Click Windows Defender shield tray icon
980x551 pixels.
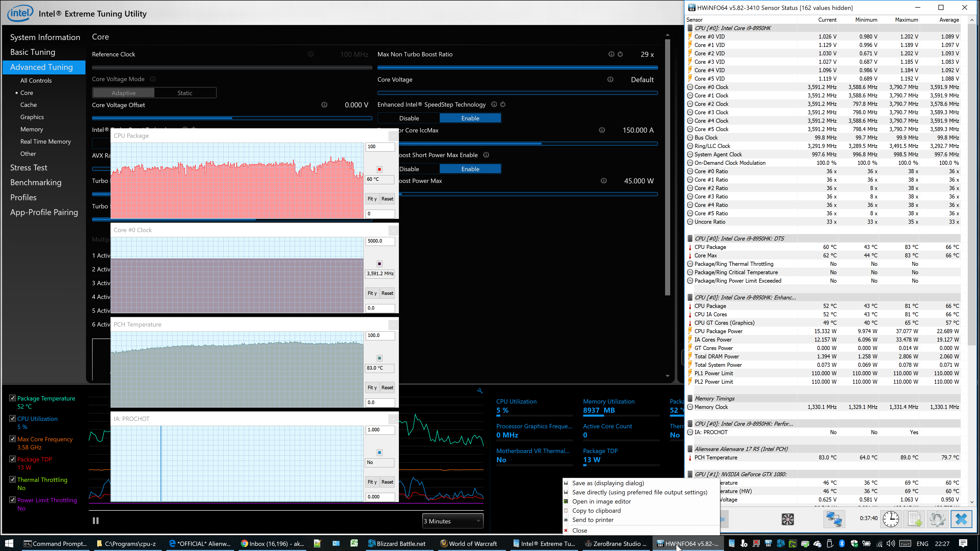click(x=854, y=543)
